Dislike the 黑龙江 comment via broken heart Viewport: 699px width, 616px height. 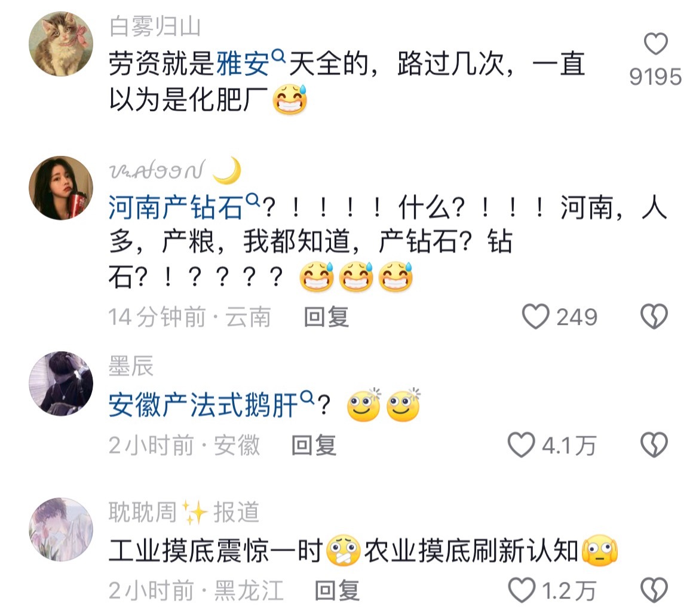coord(654,590)
